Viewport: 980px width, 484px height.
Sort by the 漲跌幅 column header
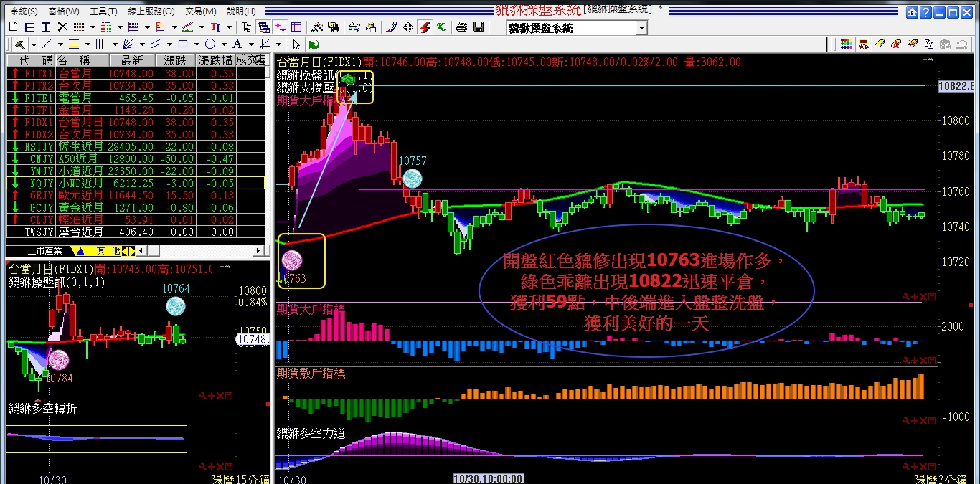pos(215,61)
